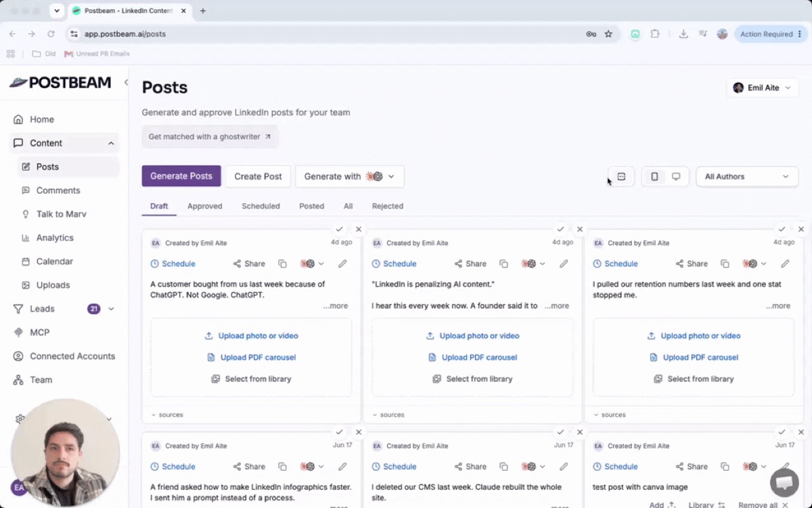Copy the retention numbers post
Image resolution: width=812 pixels, height=508 pixels.
(x=725, y=263)
